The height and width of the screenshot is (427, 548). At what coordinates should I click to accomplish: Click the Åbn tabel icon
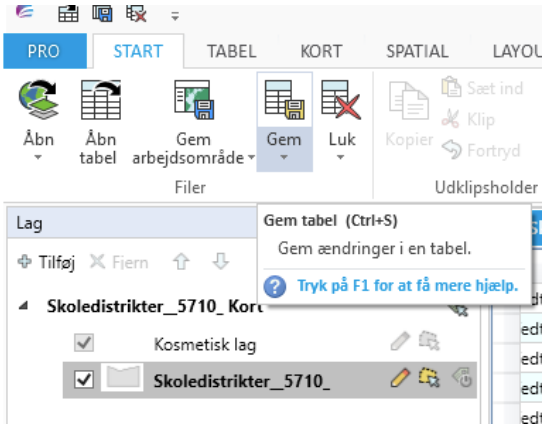click(101, 100)
